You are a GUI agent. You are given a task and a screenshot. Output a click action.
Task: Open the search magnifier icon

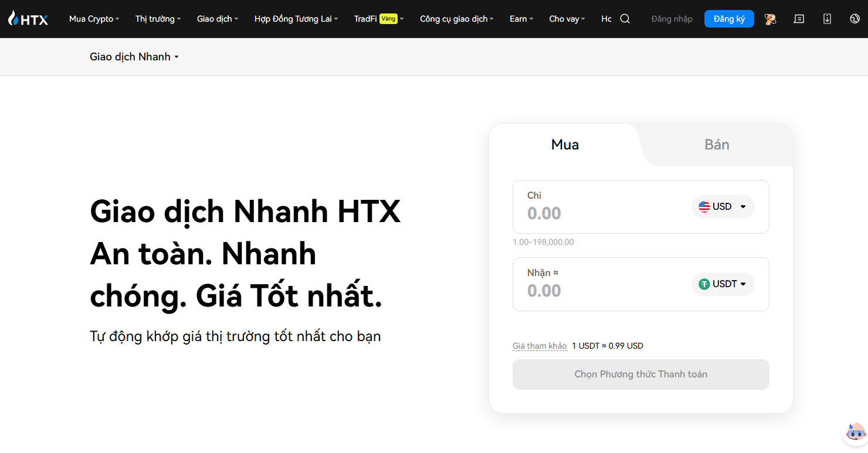[625, 19]
